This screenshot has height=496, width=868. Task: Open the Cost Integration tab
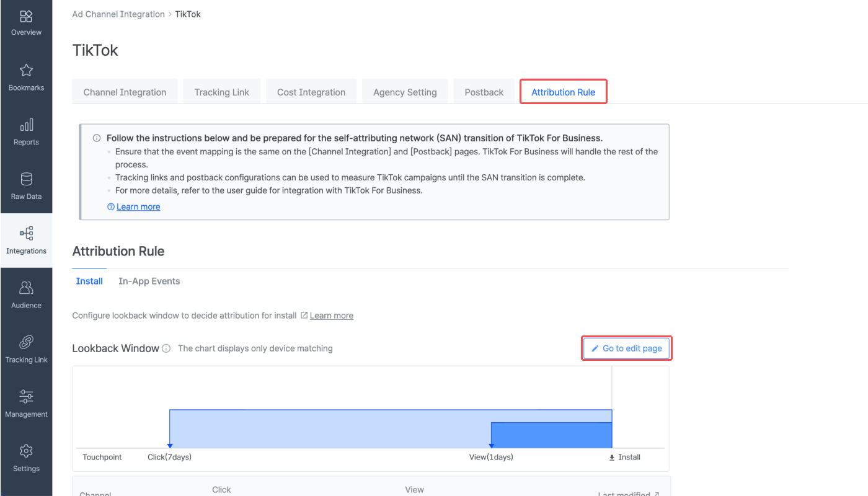[311, 92]
